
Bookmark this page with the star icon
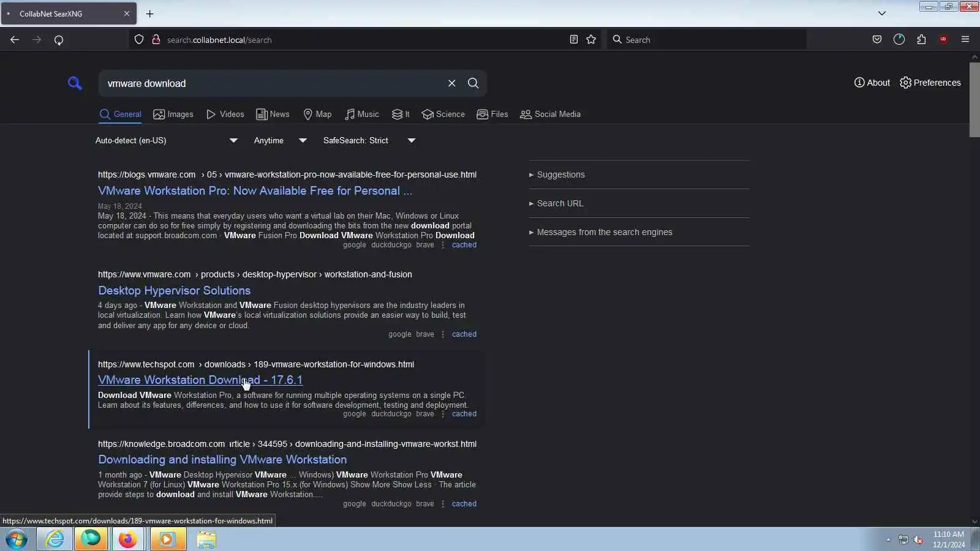point(591,40)
